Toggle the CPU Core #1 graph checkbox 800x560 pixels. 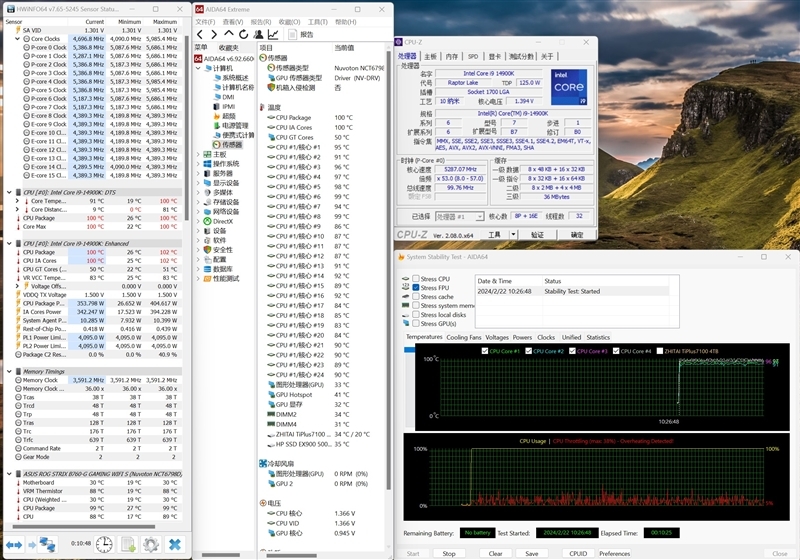point(485,351)
